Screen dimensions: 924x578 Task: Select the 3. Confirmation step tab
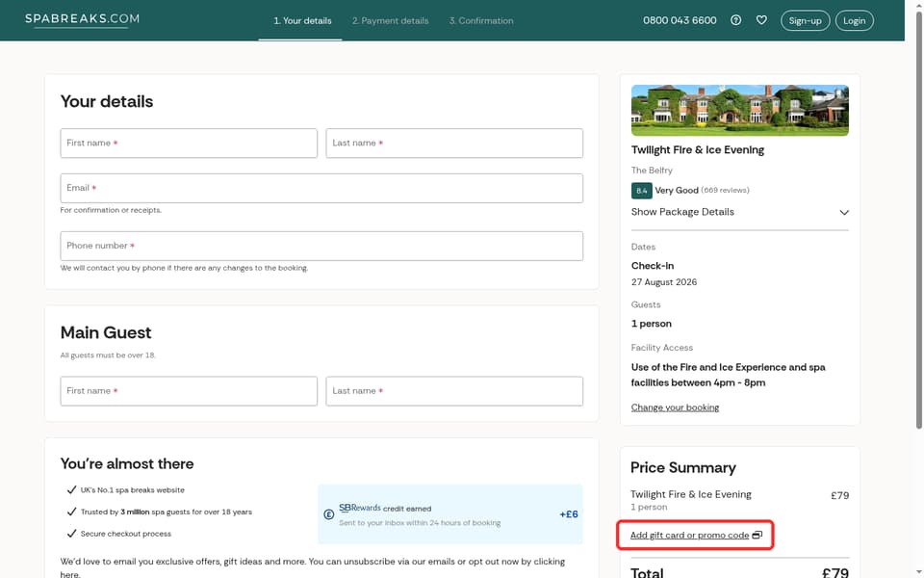click(481, 20)
